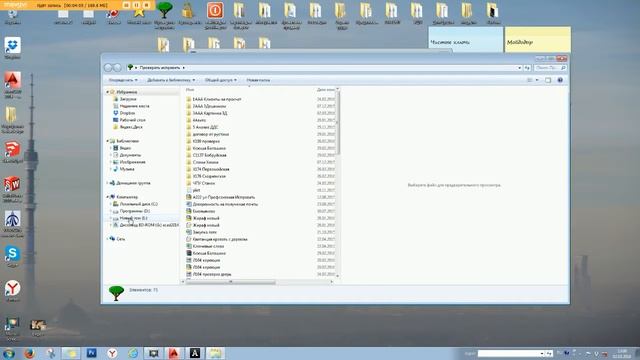Collapse the Избранное group
The width and height of the screenshot is (640, 360).
tap(108, 92)
